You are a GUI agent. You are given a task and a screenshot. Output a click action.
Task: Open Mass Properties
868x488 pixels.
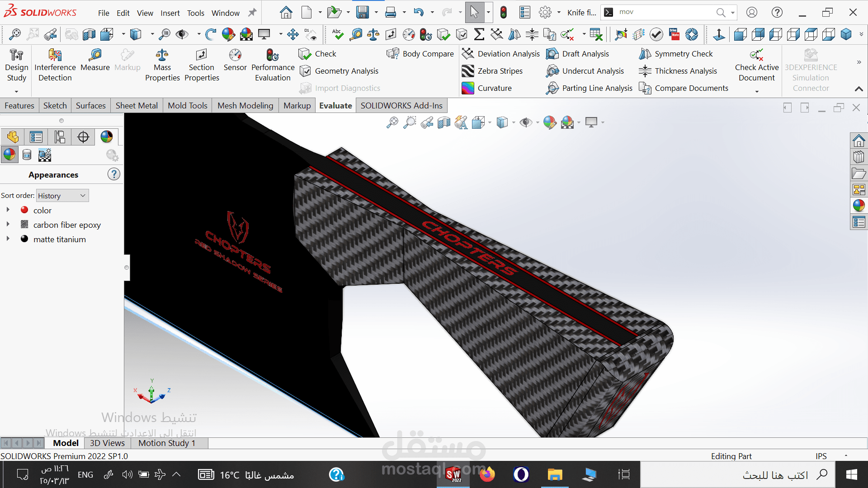(162, 66)
